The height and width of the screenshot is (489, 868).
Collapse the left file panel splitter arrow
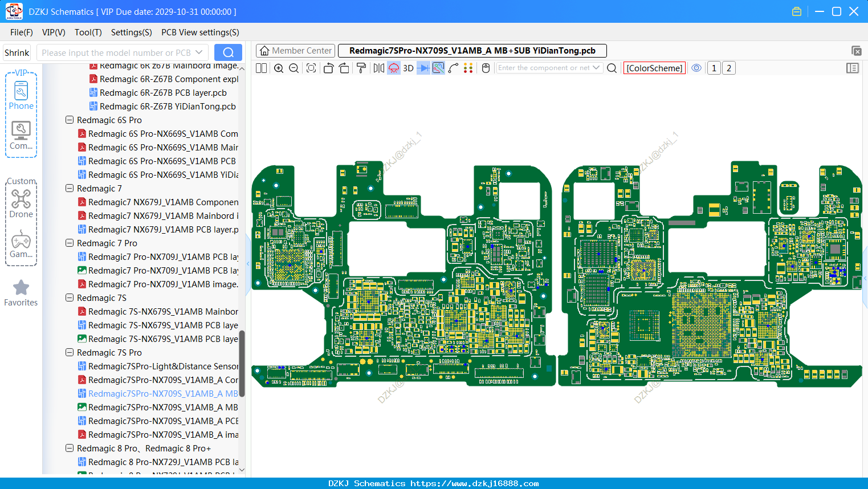point(248,264)
